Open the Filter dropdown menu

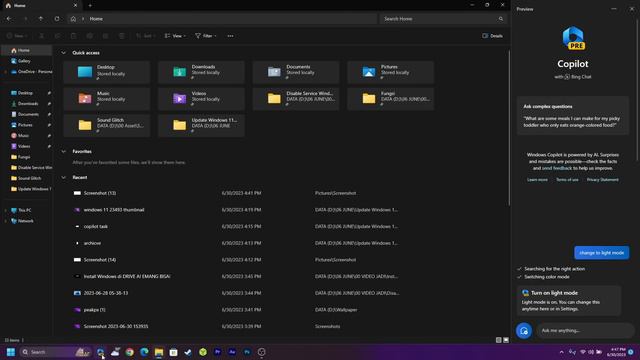click(206, 36)
